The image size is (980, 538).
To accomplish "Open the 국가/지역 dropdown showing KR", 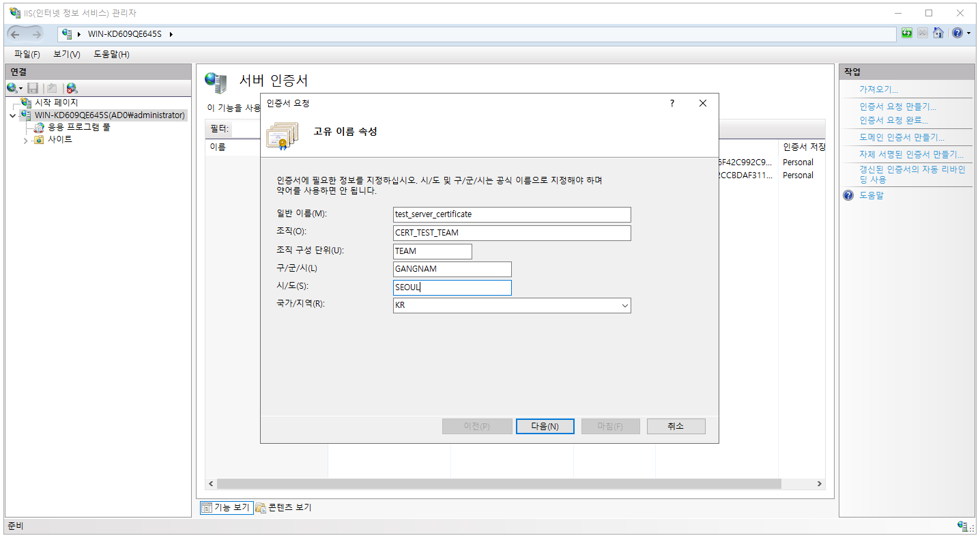I will click(624, 306).
